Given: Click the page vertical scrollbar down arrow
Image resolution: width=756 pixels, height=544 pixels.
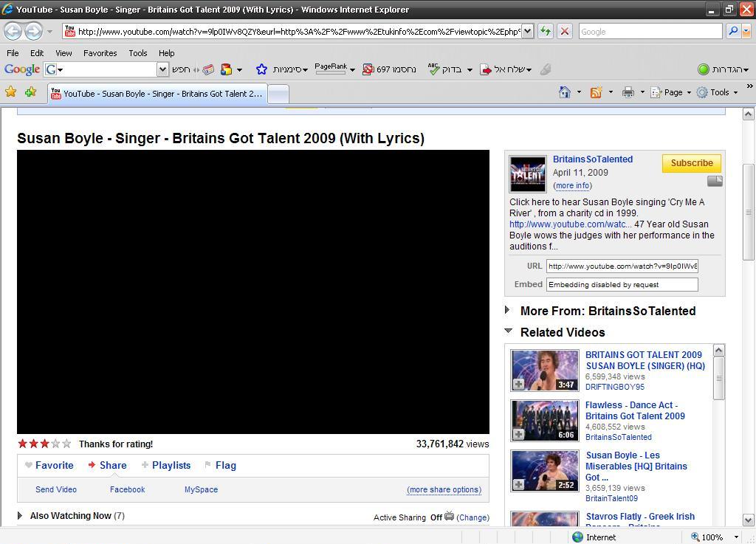Looking at the screenshot, I should click(748, 520).
